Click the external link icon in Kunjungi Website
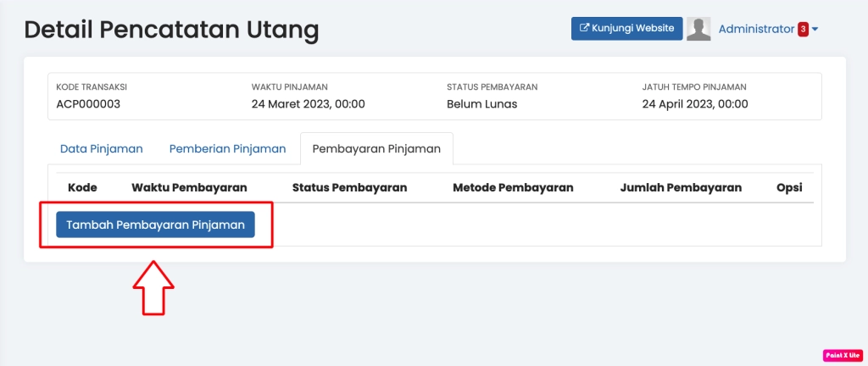 point(584,28)
